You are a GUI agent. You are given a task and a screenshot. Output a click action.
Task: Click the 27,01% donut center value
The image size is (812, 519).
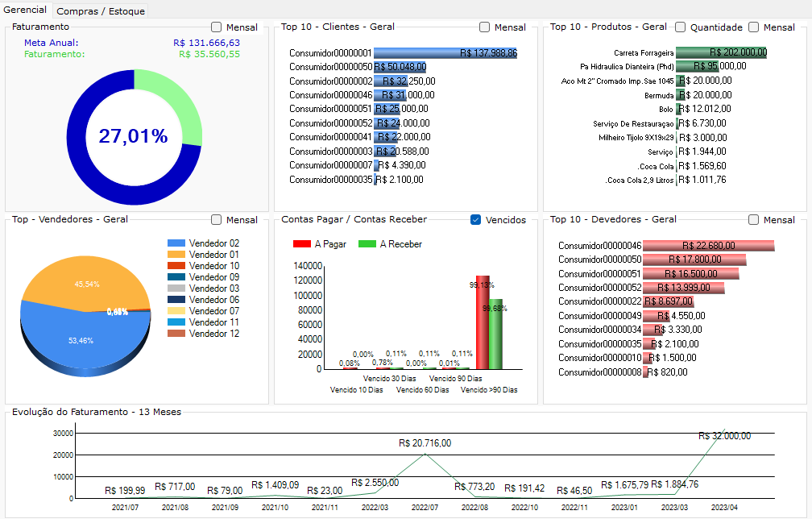pyautogui.click(x=134, y=136)
